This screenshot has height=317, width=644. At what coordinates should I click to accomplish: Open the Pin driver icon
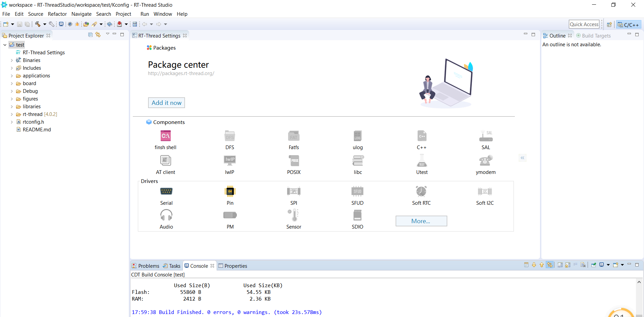click(230, 191)
